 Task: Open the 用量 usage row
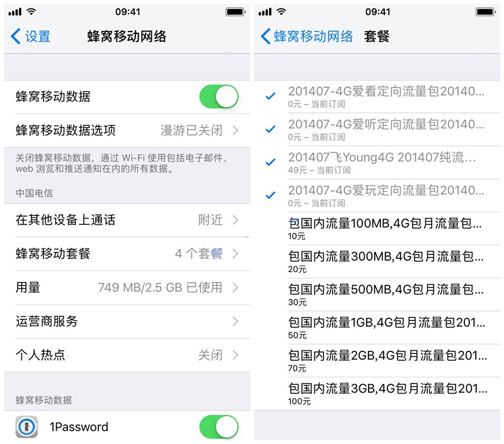point(127,288)
